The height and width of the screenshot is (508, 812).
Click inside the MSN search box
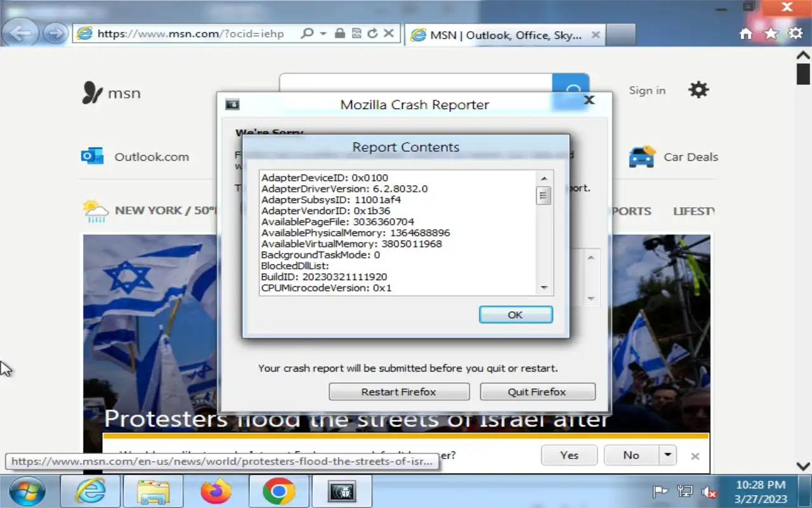point(416,83)
